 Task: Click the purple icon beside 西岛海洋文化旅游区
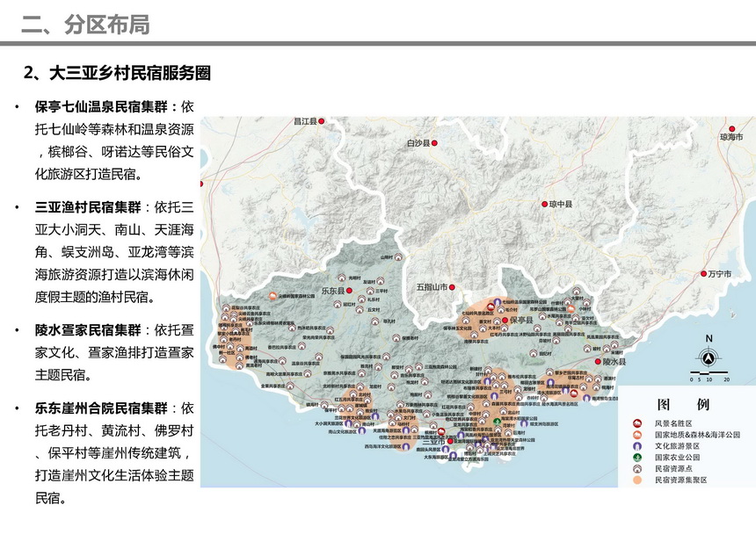[x=406, y=447]
